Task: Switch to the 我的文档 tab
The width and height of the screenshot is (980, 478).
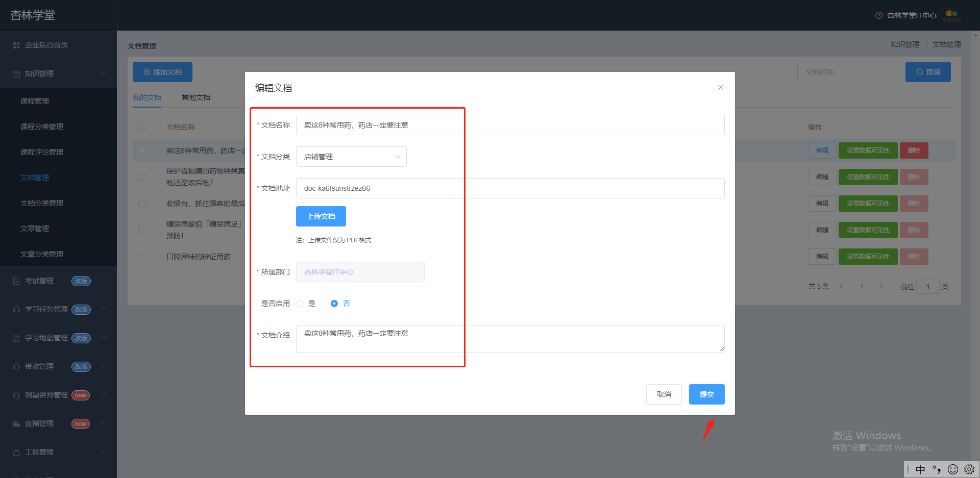Action: pos(147,97)
